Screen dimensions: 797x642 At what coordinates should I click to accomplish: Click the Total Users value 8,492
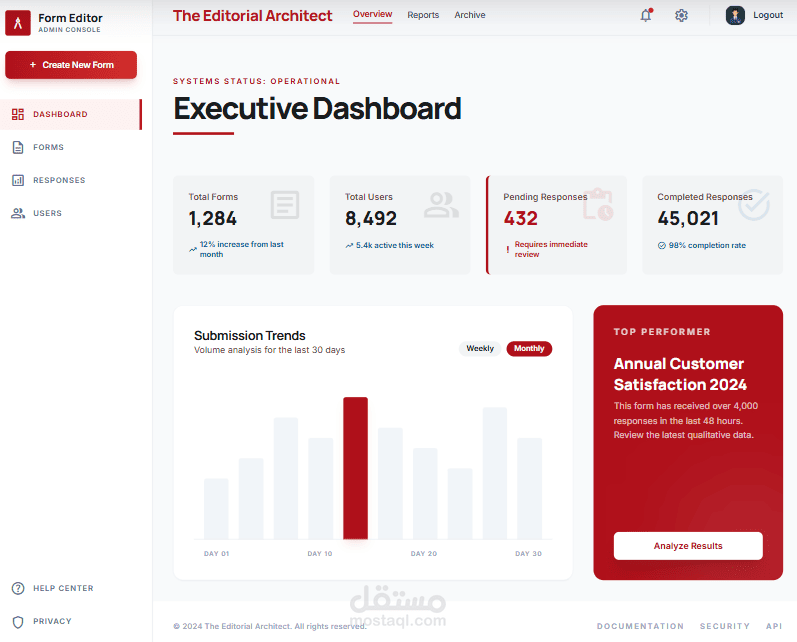pos(371,219)
